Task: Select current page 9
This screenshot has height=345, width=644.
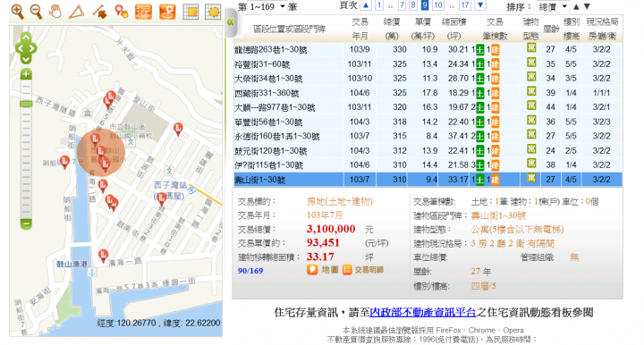Action: (425, 5)
